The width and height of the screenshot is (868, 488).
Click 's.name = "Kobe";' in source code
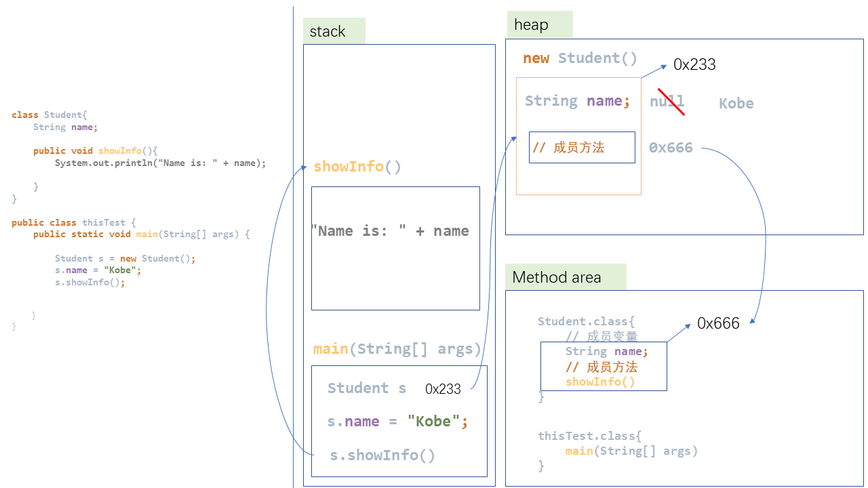point(98,270)
